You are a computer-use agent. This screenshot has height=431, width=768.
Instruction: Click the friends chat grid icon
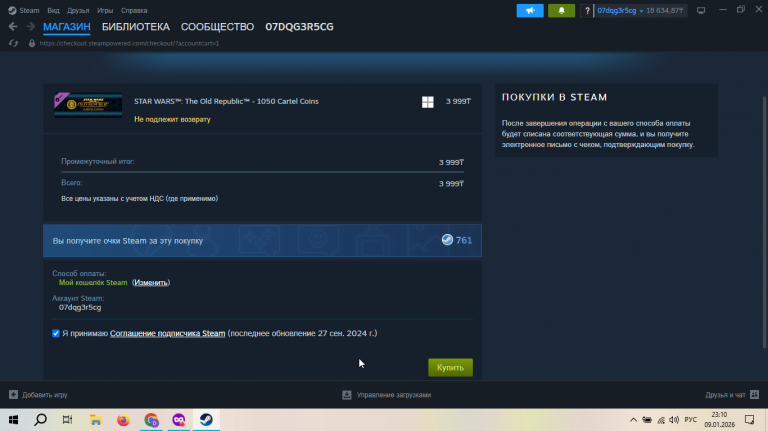point(754,395)
